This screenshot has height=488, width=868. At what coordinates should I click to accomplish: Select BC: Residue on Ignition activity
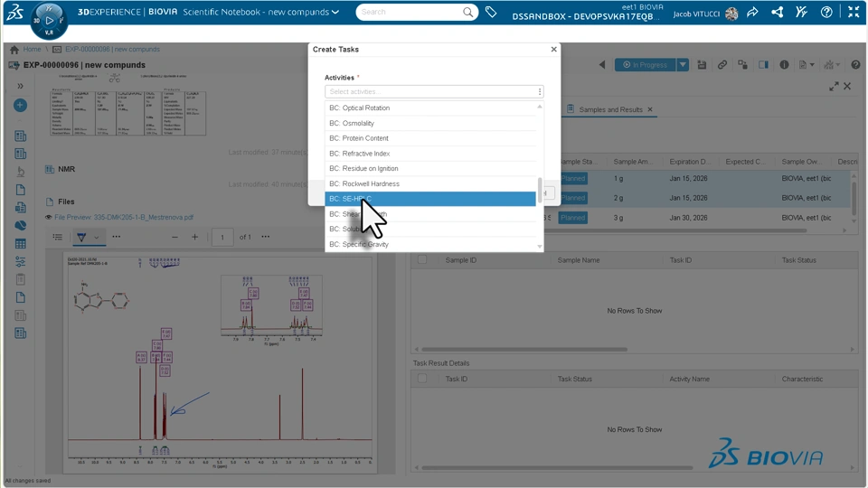point(430,168)
